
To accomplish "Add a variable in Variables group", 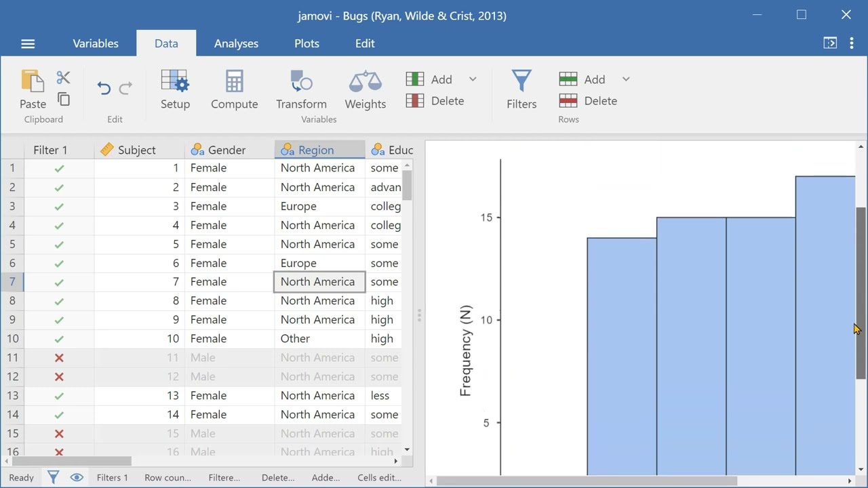I will point(429,79).
